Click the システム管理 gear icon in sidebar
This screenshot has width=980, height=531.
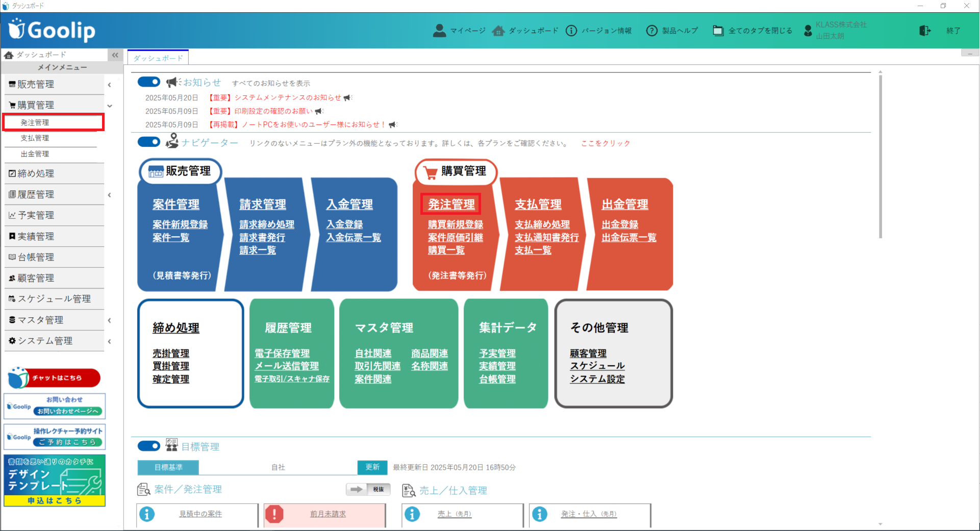(12, 341)
